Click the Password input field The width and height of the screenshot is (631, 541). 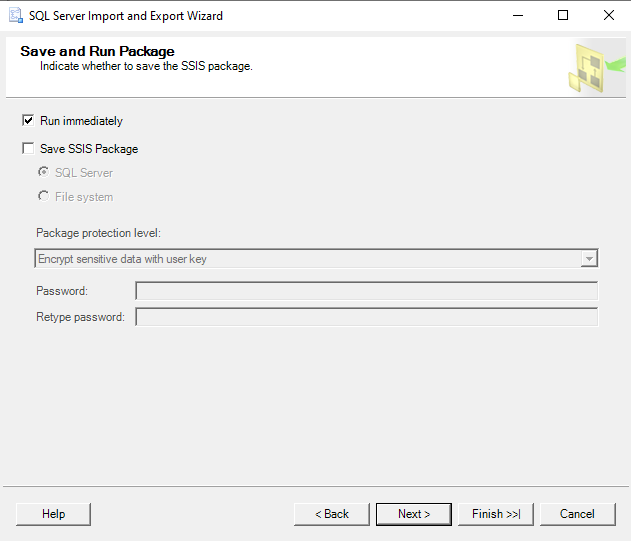(367, 291)
